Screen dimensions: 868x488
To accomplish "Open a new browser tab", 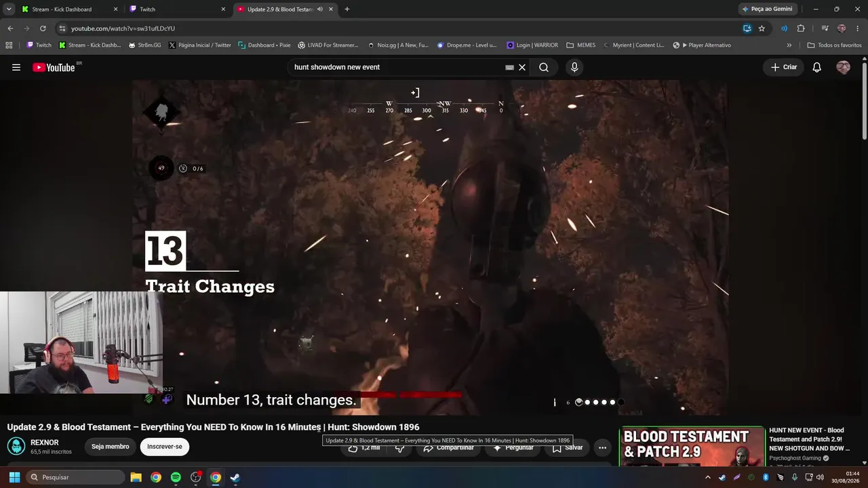I will [x=347, y=9].
